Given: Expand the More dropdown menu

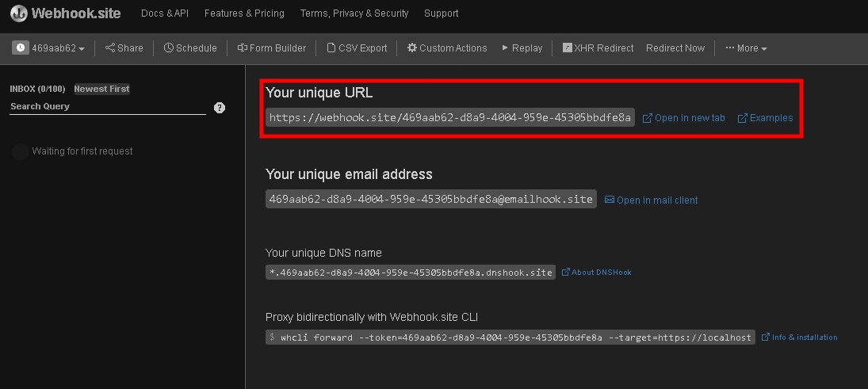Looking at the screenshot, I should pos(746,48).
